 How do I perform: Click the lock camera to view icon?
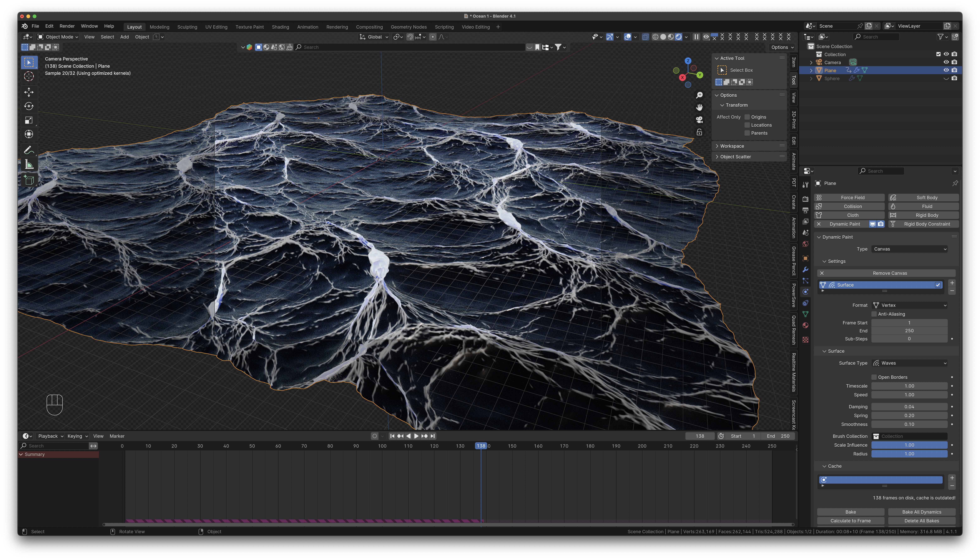[700, 132]
